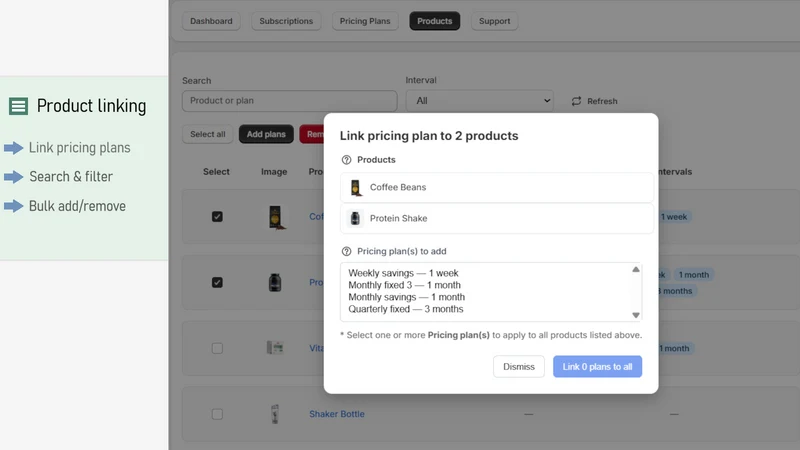Select the Monthly savings — 1 month plan

pos(406,297)
